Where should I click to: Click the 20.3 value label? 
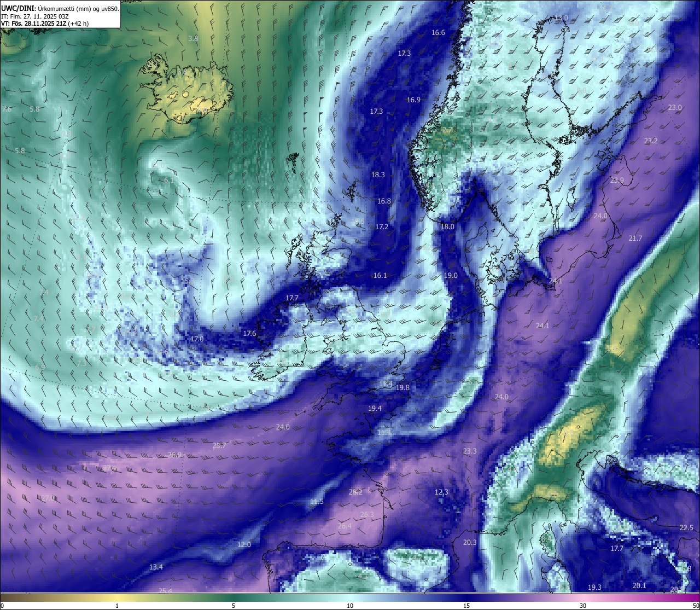pos(470,543)
